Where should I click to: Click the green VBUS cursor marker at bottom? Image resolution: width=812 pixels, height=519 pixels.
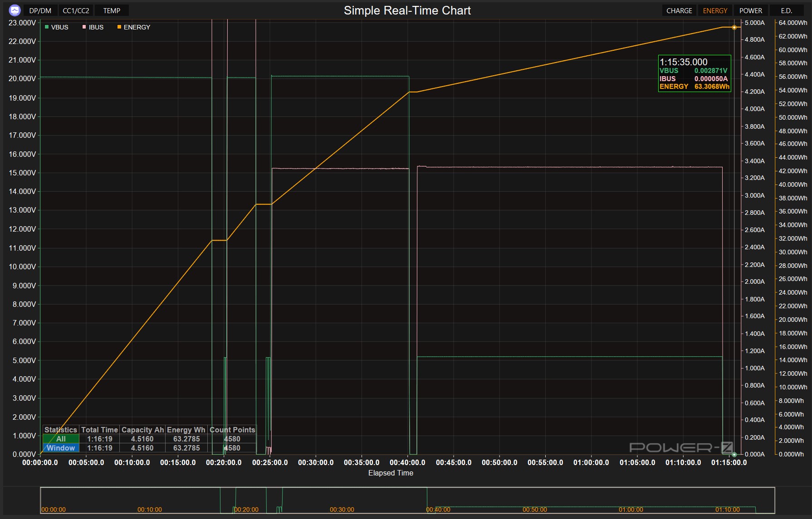tap(734, 454)
